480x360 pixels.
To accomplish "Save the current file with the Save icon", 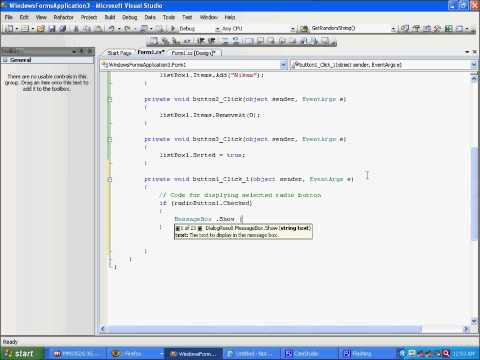I will 52,29.
